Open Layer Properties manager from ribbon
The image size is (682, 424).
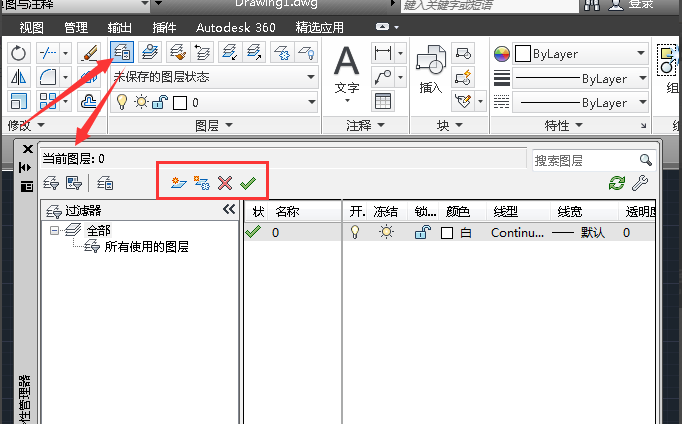(x=122, y=53)
